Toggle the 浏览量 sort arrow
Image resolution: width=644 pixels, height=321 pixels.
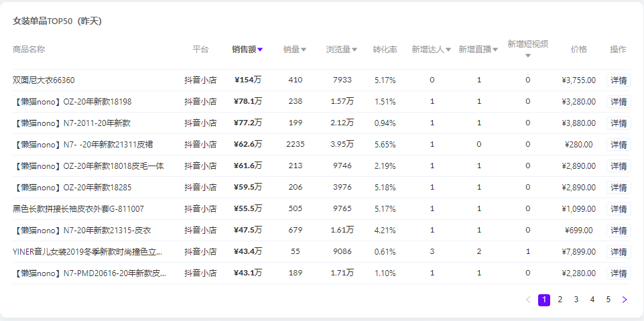(x=355, y=50)
